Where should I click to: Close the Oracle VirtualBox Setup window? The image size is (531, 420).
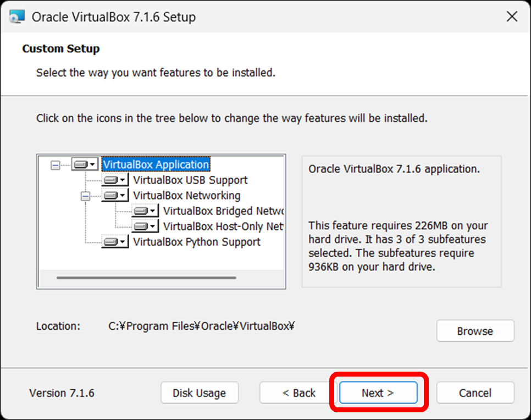tap(512, 16)
